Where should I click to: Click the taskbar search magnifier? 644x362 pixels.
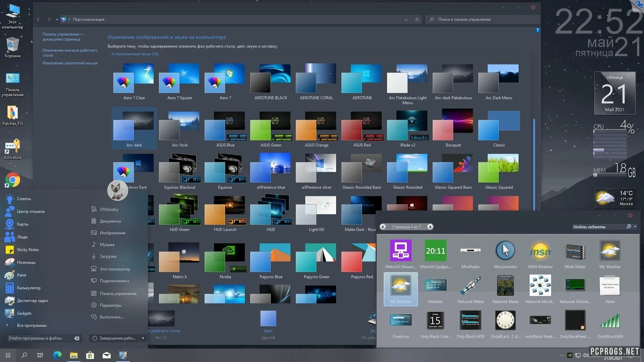(24, 355)
